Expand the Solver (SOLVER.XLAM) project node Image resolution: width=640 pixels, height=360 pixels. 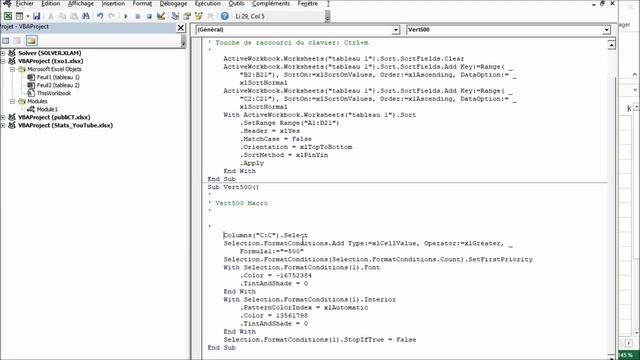[x=3, y=53]
